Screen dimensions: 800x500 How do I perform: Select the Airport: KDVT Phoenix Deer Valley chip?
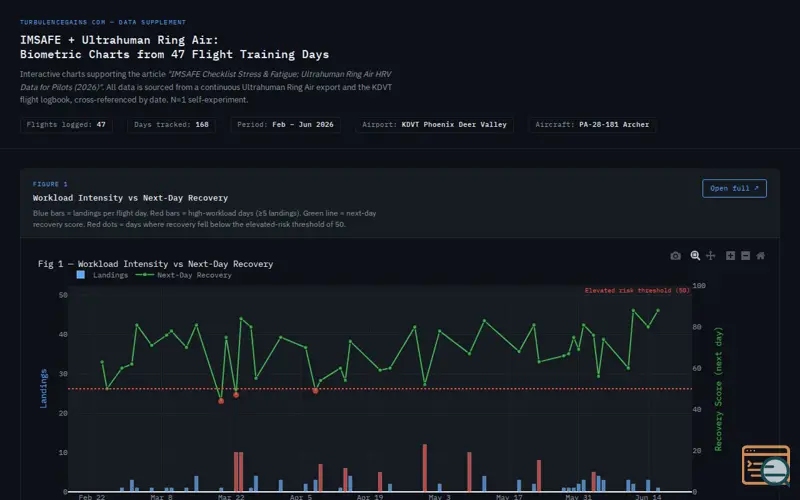point(434,124)
